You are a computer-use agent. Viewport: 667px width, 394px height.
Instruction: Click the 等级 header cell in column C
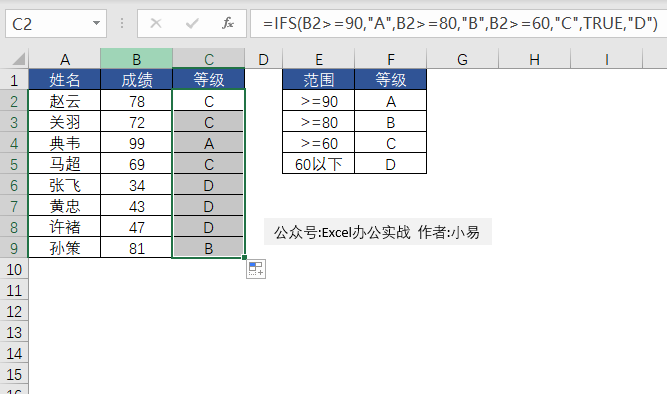point(208,80)
